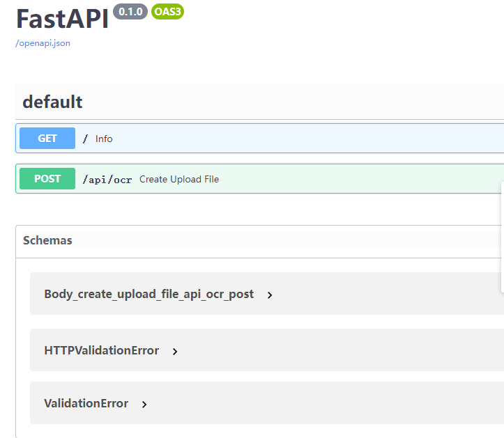The image size is (504, 438).
Task: Expand the HTTPValidationError schema chevron
Action: tap(175, 351)
